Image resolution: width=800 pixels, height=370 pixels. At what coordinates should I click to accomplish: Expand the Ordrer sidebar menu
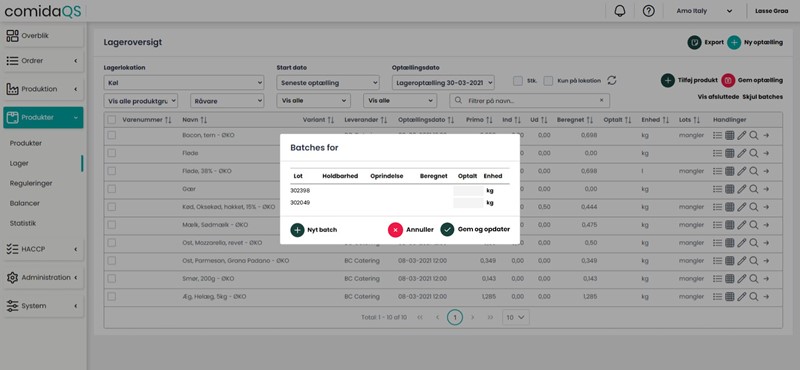[x=43, y=61]
